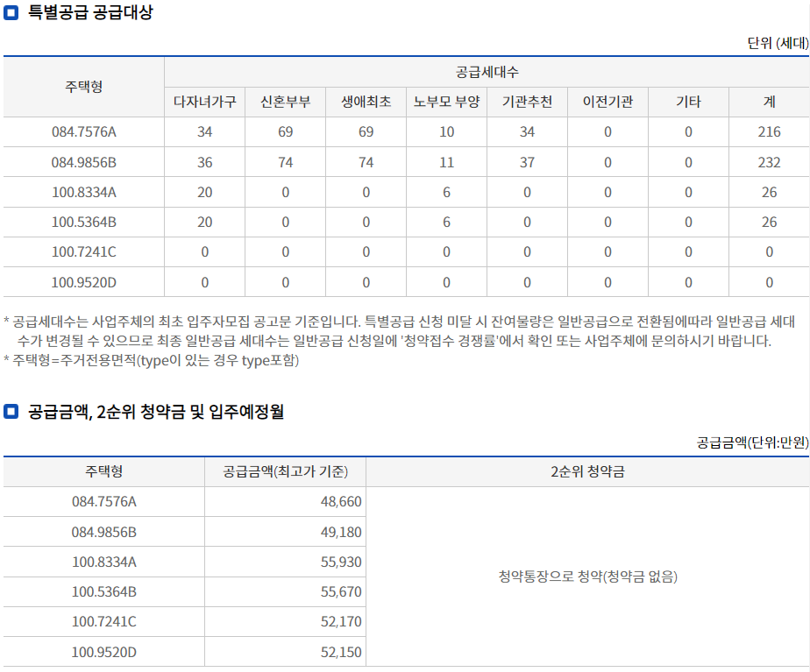Click the '공급금액(최고가 기준)' column header
Image resolution: width=810 pixels, height=672 pixels.
tap(285, 471)
